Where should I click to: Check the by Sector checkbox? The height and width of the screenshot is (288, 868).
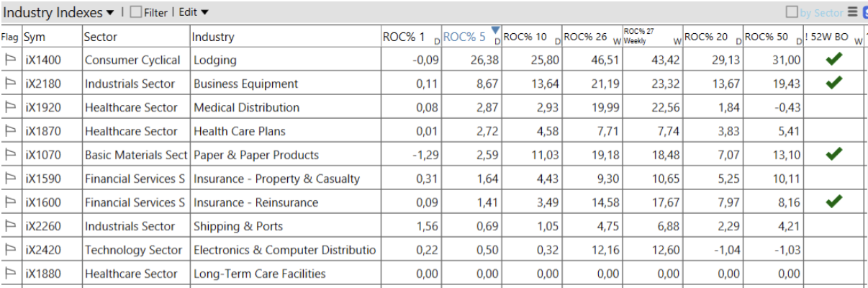point(792,12)
